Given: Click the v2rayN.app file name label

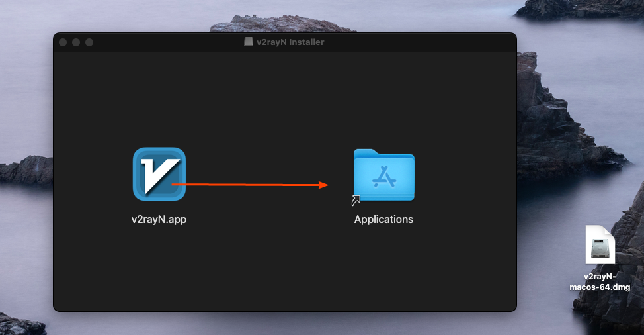Looking at the screenshot, I should click(x=159, y=220).
